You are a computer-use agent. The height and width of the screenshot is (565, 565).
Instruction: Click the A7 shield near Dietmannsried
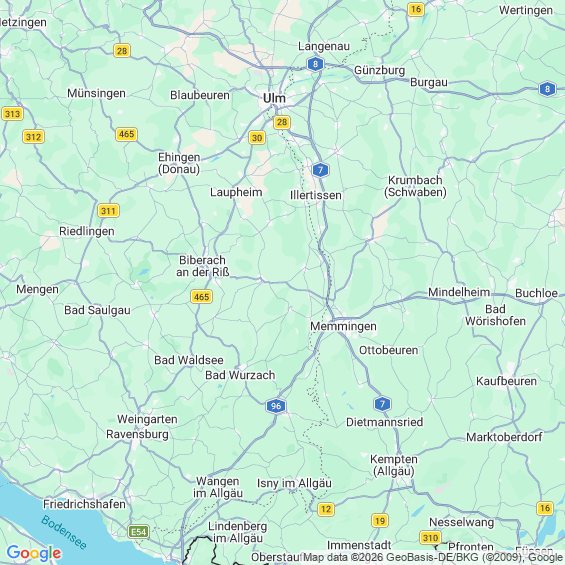tap(382, 404)
